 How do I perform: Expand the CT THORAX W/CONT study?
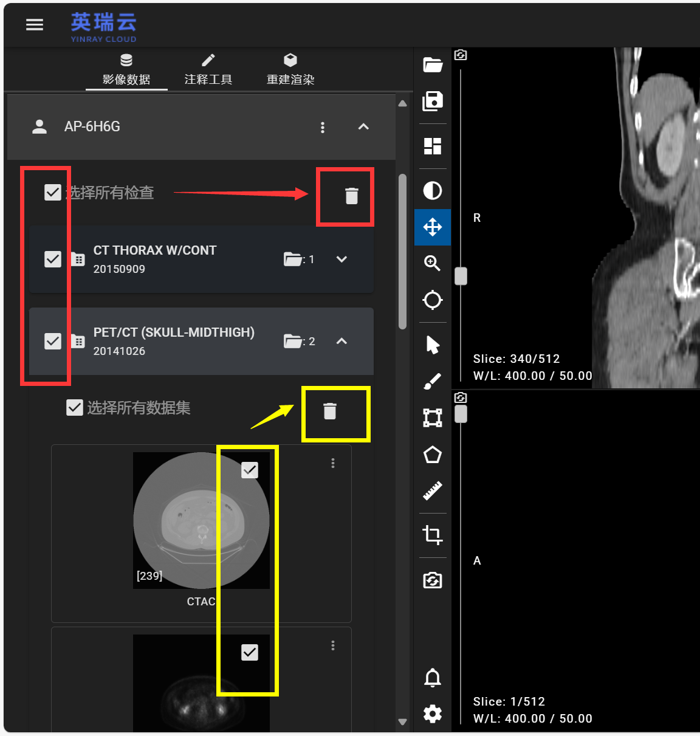341,259
